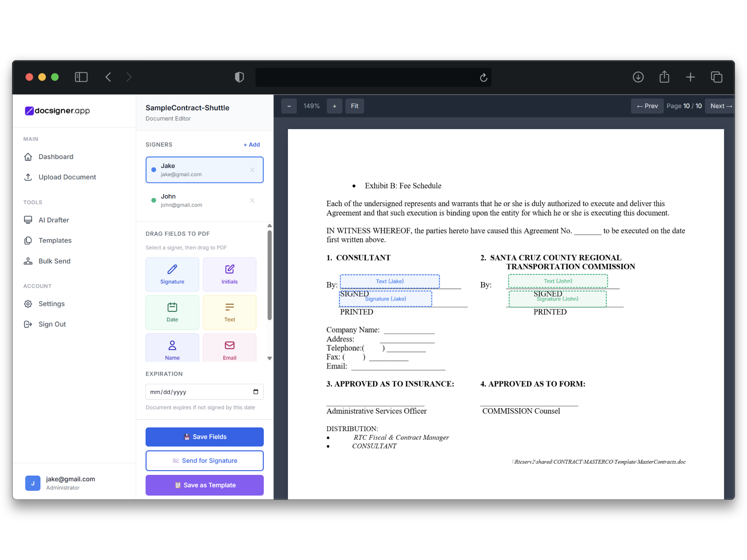Toggle the browser sidebar icon
747x560 pixels.
(81, 77)
